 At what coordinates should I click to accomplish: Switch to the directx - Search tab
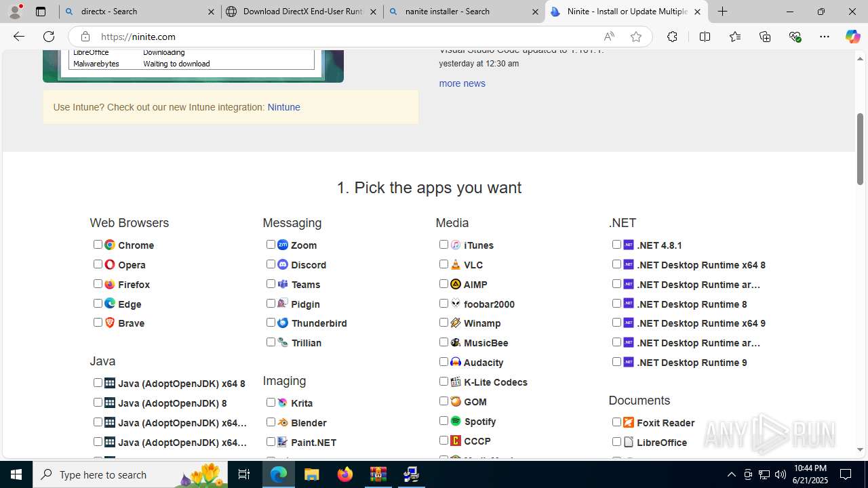(140, 12)
